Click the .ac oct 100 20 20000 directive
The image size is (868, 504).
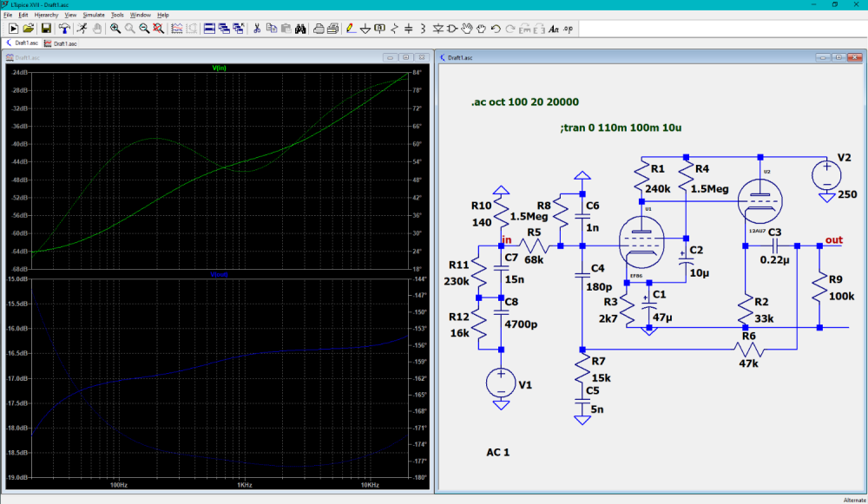point(525,102)
